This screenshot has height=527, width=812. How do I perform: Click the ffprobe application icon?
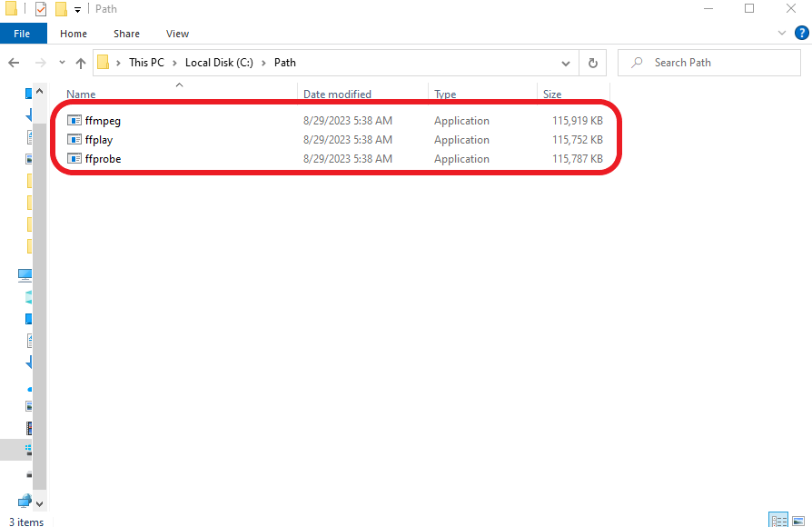point(74,159)
